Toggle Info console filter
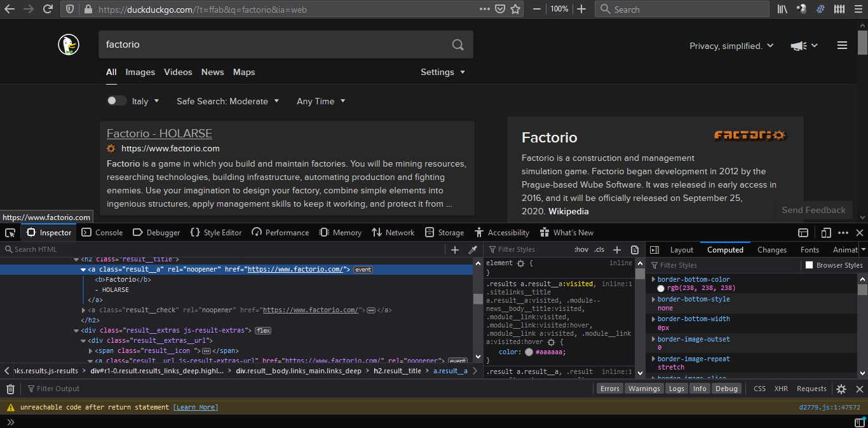 tap(700, 389)
